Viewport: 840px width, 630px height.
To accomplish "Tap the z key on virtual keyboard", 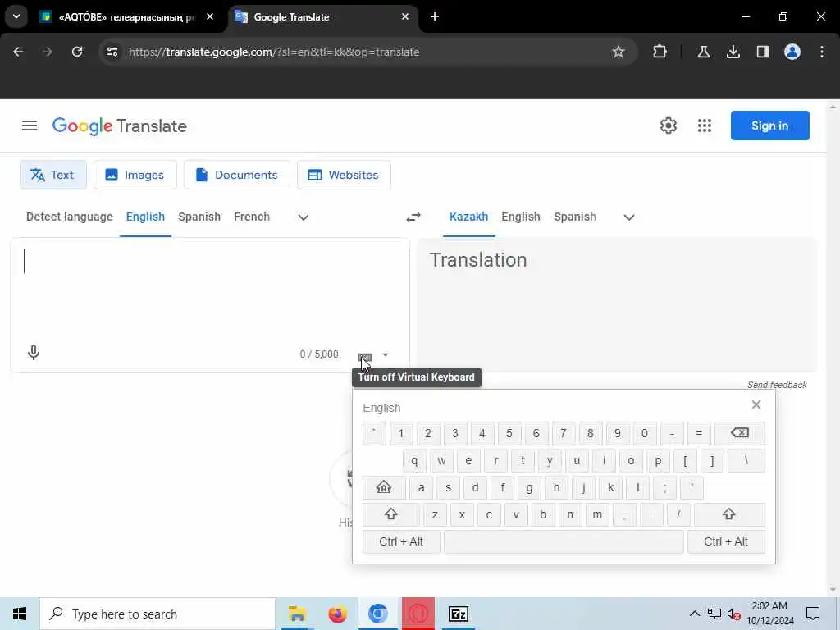I will tap(435, 514).
